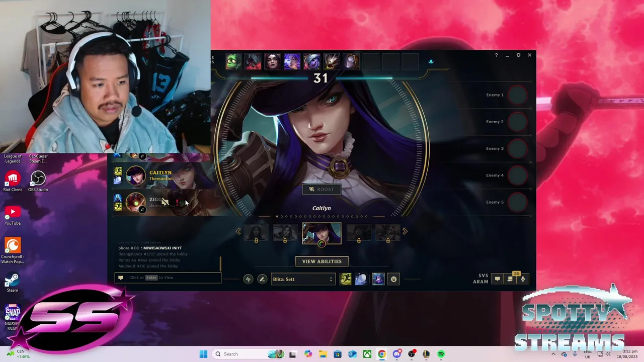Click the Enemy 1 slot circle
Screen dimensions: 644x362
[518, 95]
